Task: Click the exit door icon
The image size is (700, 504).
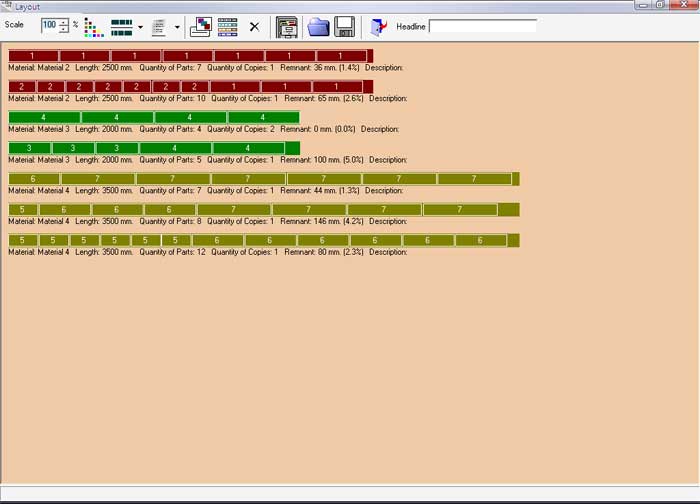Action: (379, 26)
